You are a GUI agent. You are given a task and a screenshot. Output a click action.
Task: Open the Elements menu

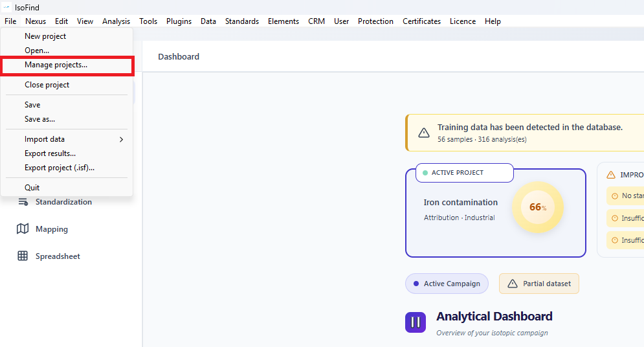tap(283, 21)
